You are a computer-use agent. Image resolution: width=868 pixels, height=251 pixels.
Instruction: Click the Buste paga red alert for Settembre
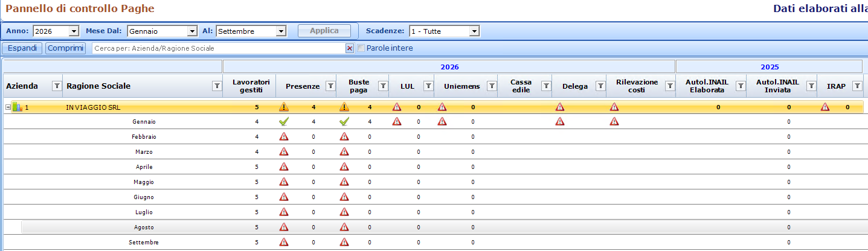pyautogui.click(x=344, y=242)
